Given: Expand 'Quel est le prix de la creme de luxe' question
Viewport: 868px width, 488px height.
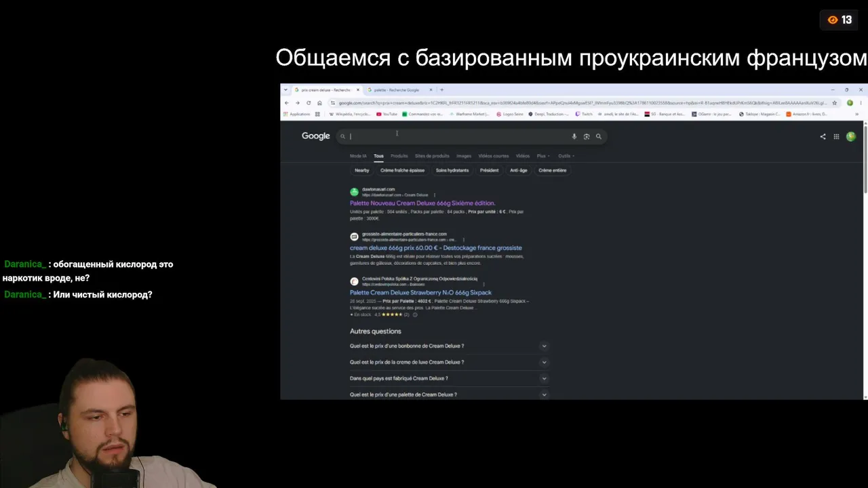Looking at the screenshot, I should point(449,363).
